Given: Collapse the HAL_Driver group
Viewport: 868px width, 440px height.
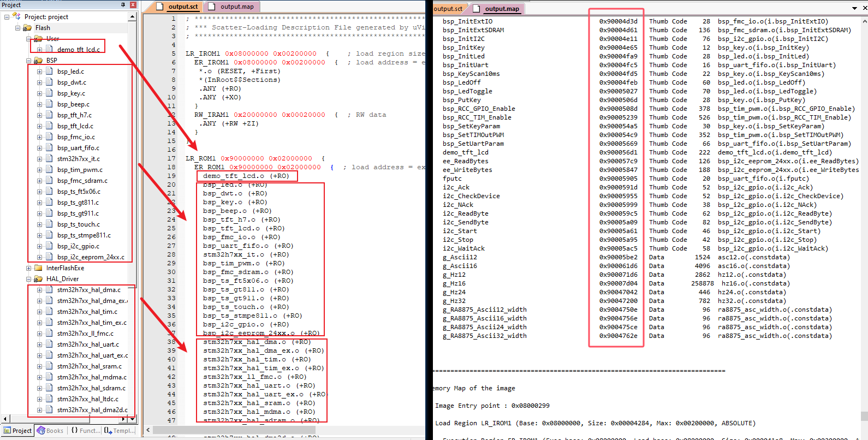Looking at the screenshot, I should tap(28, 279).
